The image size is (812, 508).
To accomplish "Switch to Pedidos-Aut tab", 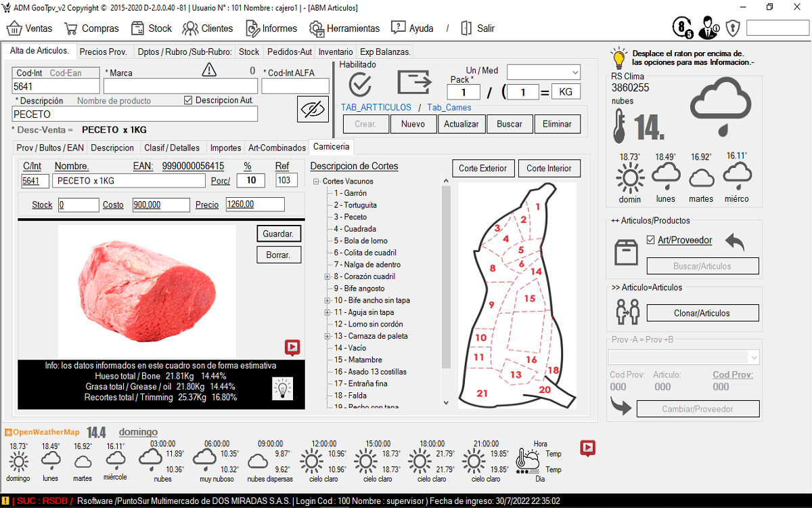I will coord(290,51).
